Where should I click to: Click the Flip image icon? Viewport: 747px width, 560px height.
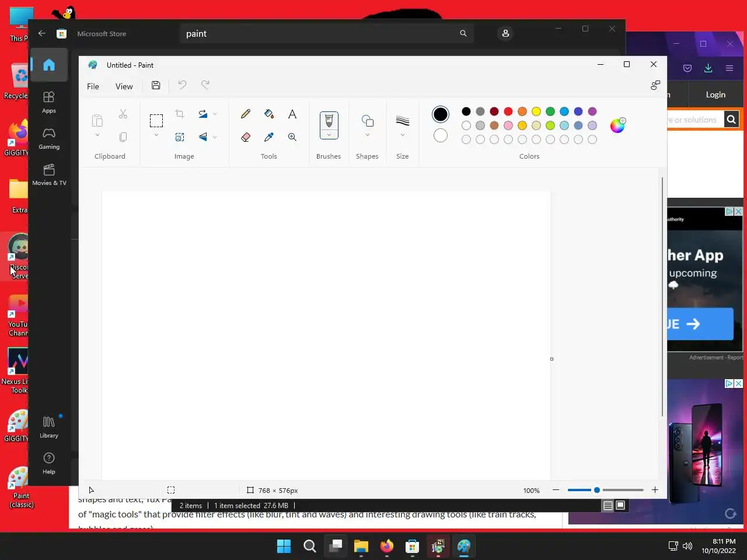(203, 137)
